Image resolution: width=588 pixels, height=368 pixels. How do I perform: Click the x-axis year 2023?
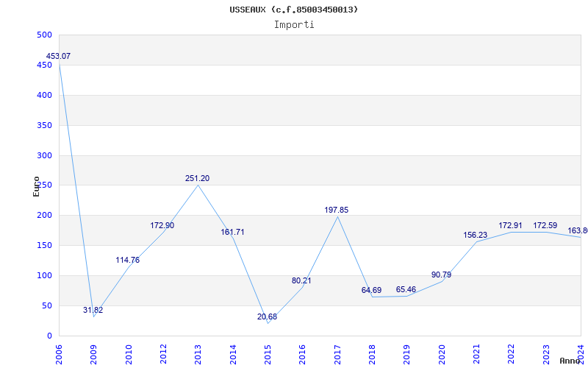pos(546,354)
